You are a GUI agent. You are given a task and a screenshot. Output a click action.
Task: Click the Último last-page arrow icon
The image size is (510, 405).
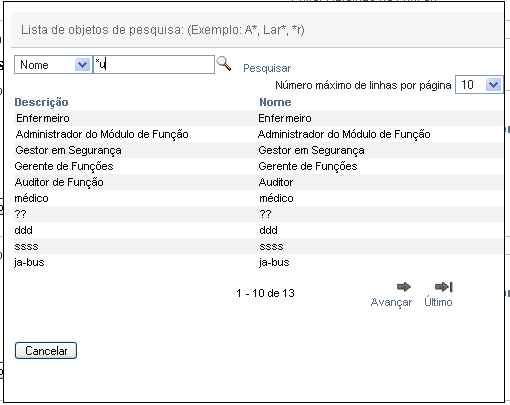[x=444, y=287]
